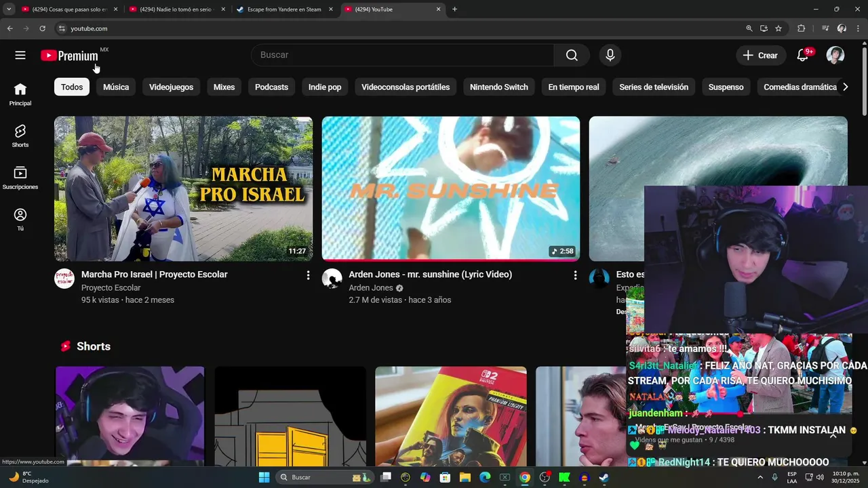
Task: Open options for Marcha Pro Israel video
Action: (308, 275)
